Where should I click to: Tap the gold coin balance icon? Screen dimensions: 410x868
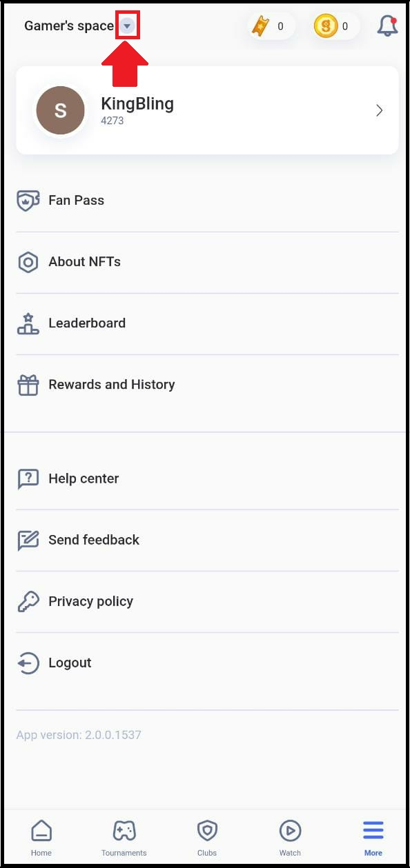pyautogui.click(x=325, y=26)
